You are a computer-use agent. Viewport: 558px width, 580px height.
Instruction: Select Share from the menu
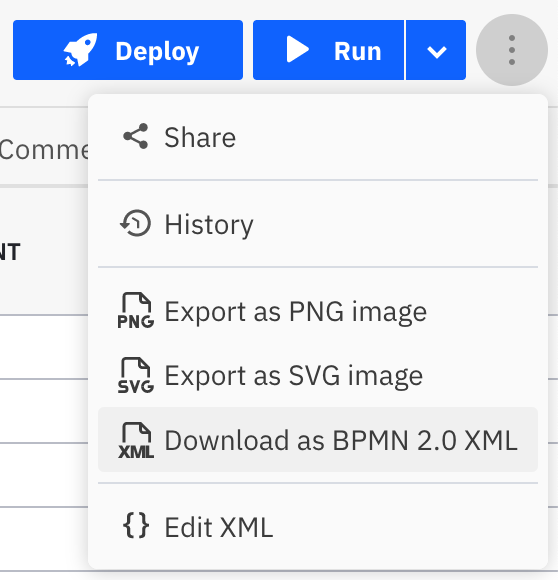[x=318, y=137]
